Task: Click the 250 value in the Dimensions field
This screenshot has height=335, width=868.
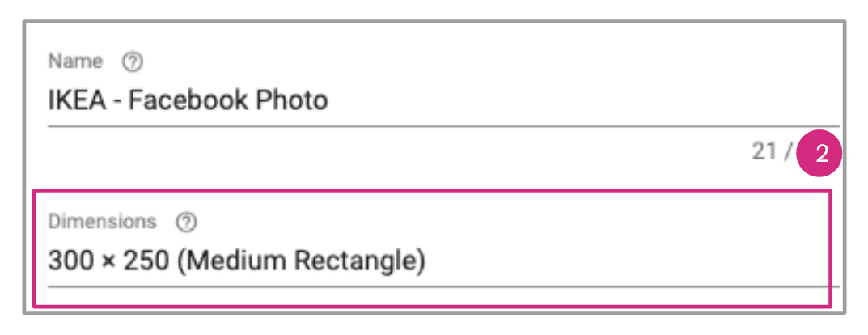Action: pyautogui.click(x=149, y=261)
